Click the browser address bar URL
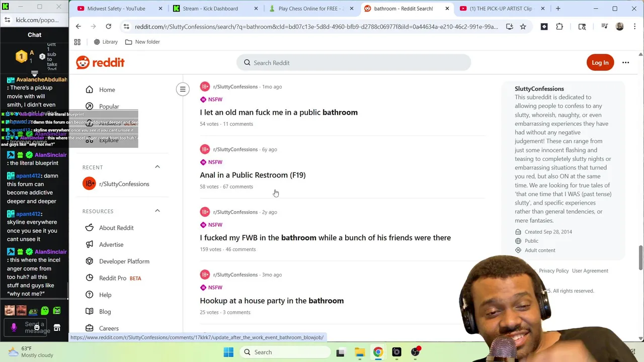The image size is (644, 362). pos(316,27)
